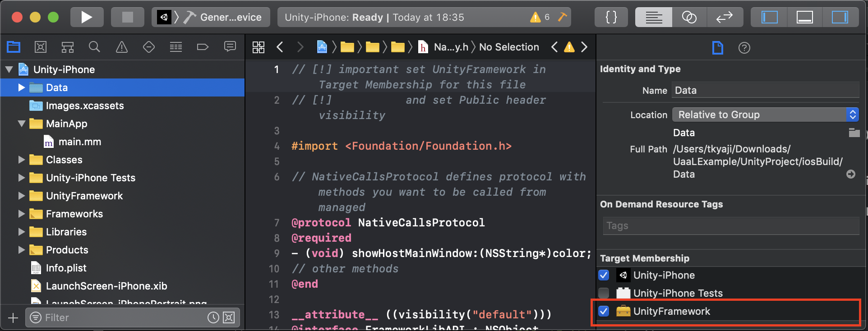Click Na...y.h file in jump bar
The height and width of the screenshot is (331, 868).
[x=443, y=47]
